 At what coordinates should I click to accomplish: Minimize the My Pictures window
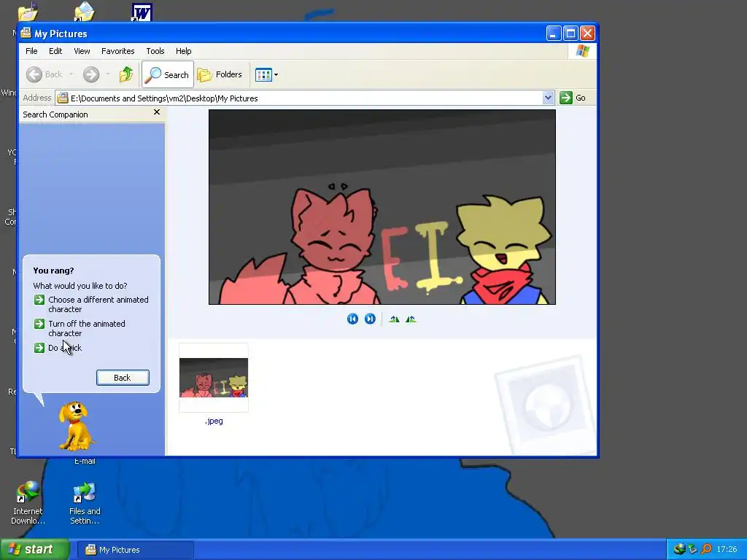click(554, 34)
